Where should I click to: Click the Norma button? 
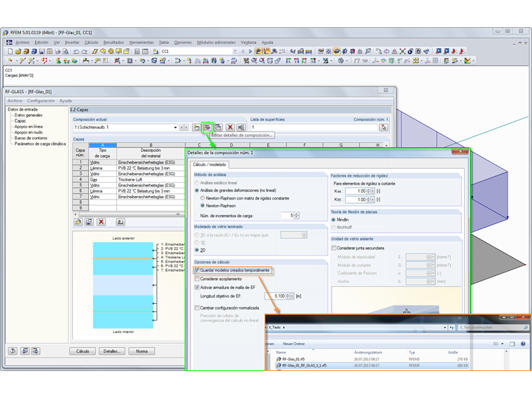pos(142,351)
